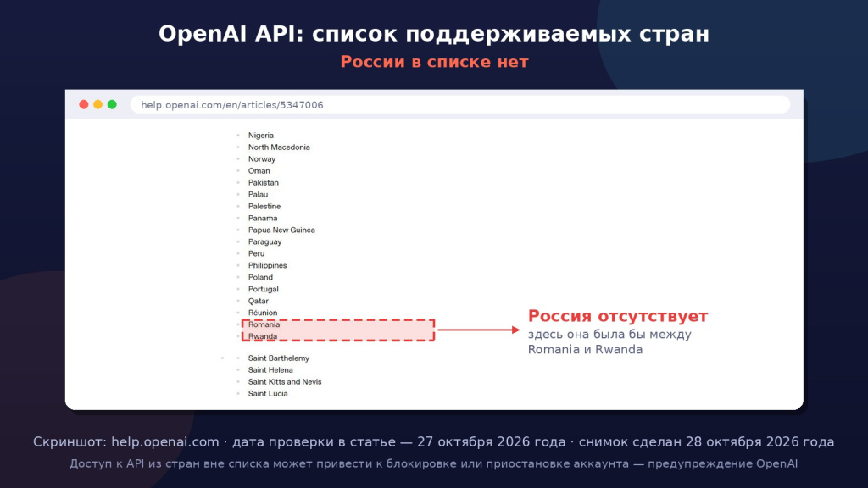Select the Philippines list entry
The image size is (868, 488).
pos(267,265)
